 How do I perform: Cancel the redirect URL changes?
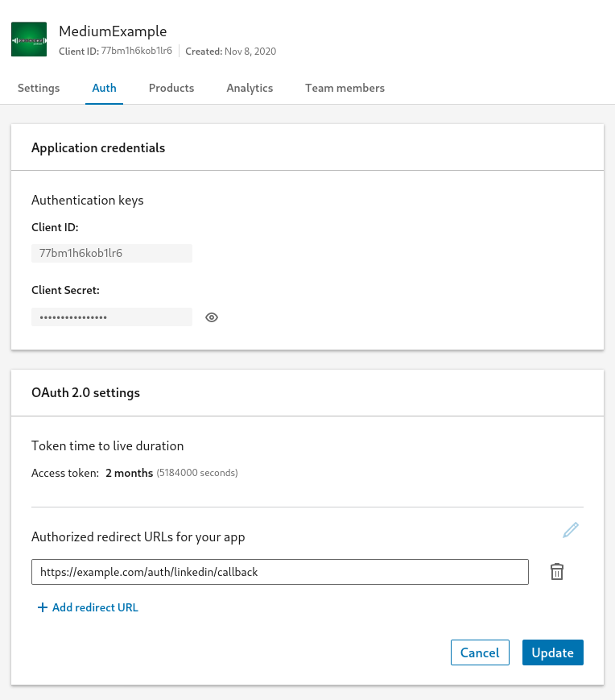coord(480,652)
